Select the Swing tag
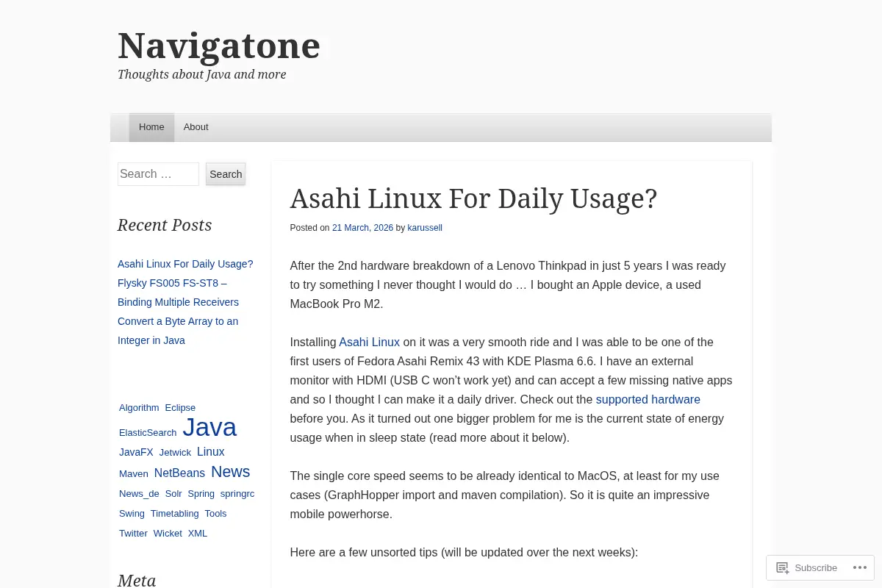 (132, 513)
